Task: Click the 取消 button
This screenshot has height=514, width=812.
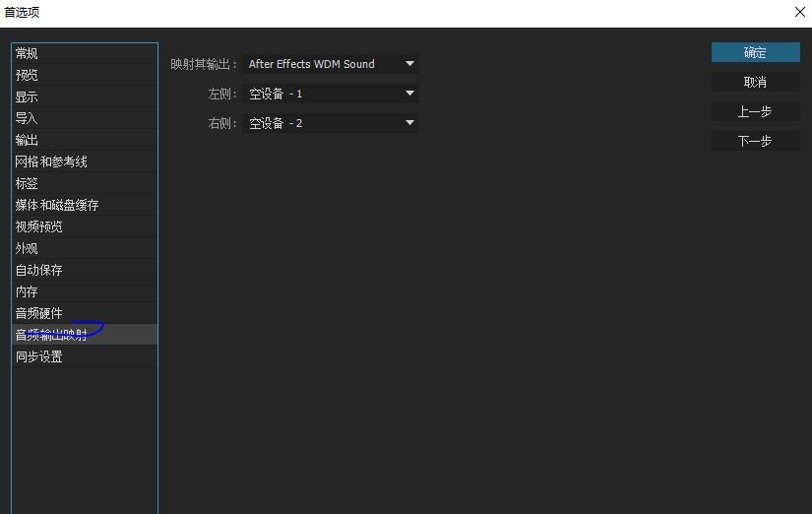Action: click(x=756, y=82)
